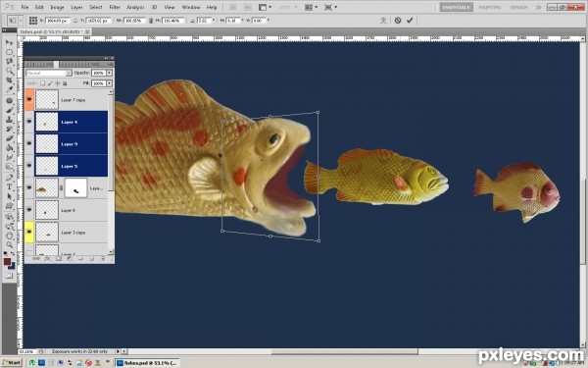Cancel the transform with the circle-slash icon
The image size is (588, 368).
click(x=398, y=21)
